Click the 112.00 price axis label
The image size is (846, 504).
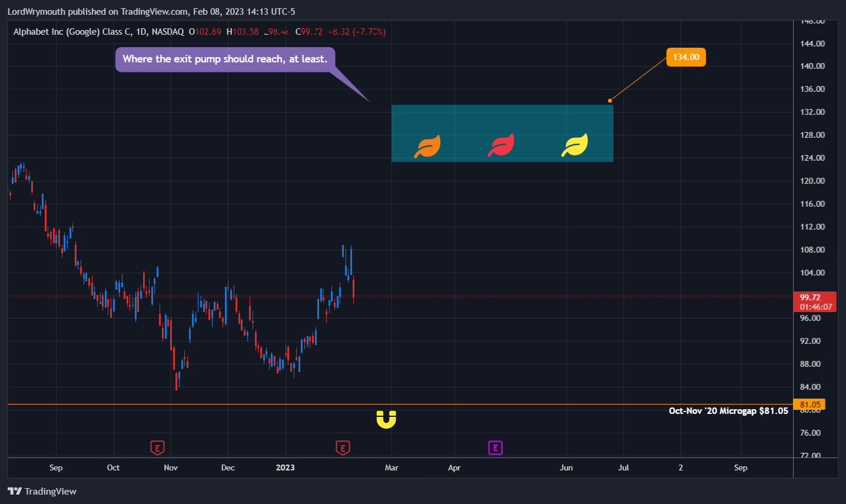point(812,227)
